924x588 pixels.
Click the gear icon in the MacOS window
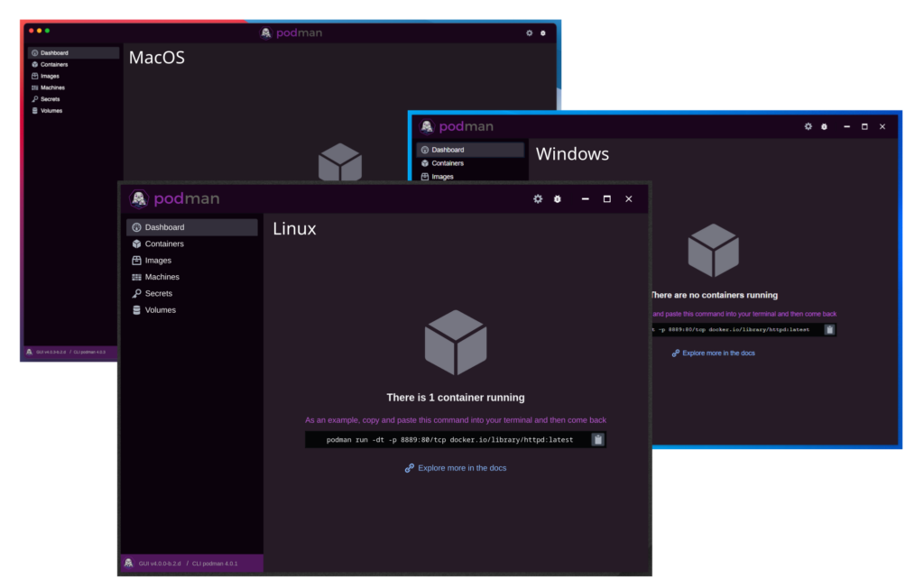tap(530, 33)
